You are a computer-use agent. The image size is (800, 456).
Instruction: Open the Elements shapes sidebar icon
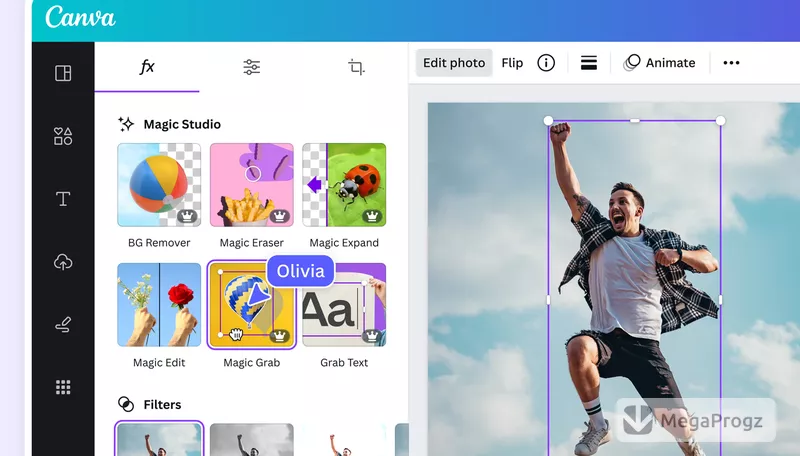pyautogui.click(x=63, y=136)
